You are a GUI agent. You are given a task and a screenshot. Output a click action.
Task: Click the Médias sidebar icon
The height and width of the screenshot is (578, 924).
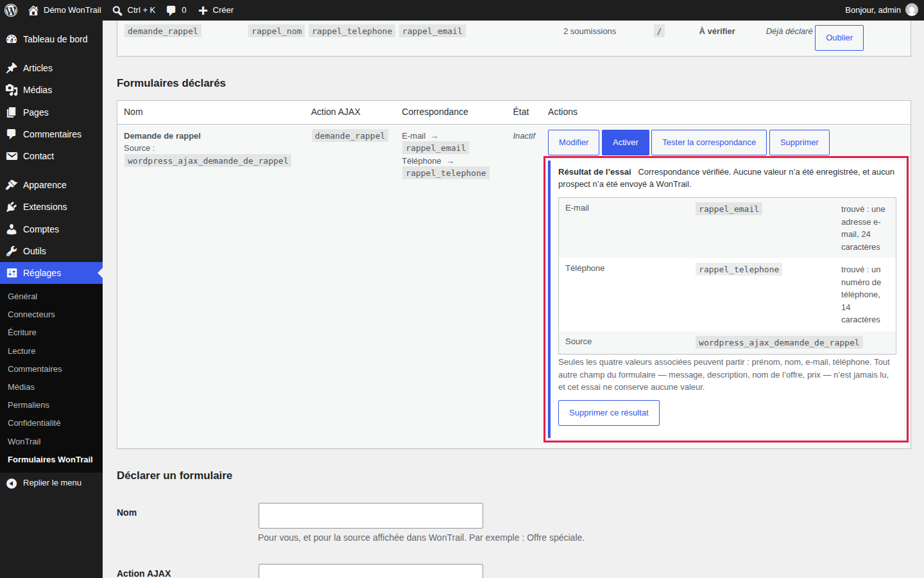tap(12, 90)
